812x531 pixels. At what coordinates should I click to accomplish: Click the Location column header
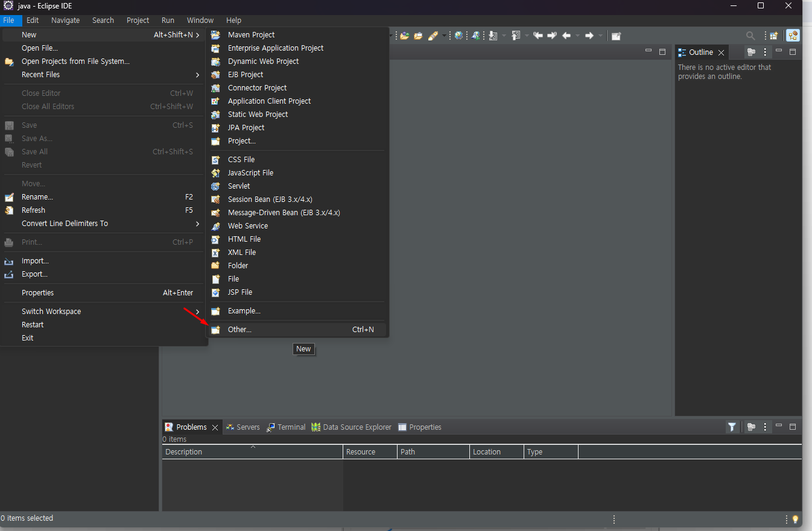[x=496, y=452]
